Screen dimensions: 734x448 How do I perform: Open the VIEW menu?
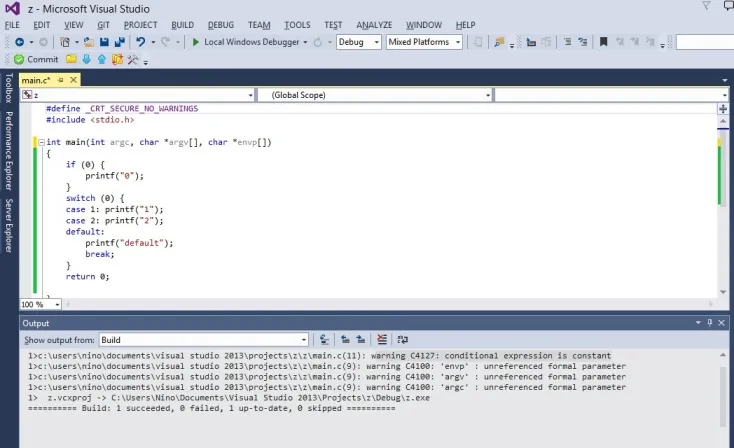(x=73, y=25)
